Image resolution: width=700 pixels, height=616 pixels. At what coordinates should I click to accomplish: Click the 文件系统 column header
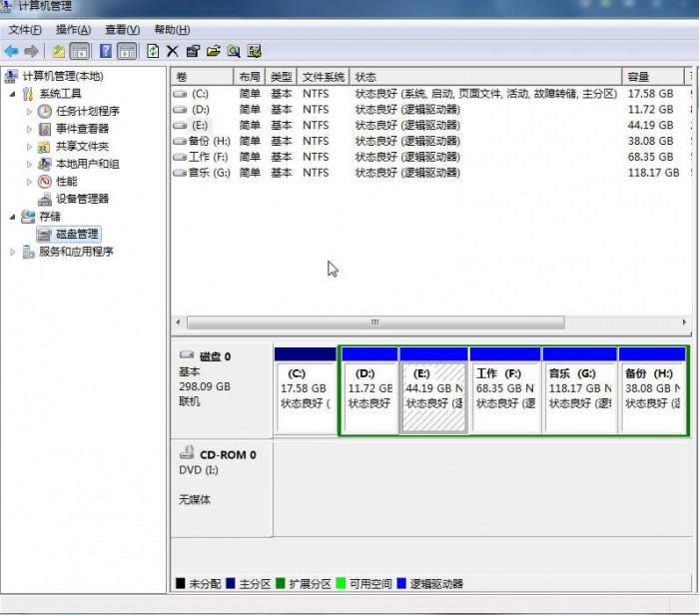coord(323,77)
